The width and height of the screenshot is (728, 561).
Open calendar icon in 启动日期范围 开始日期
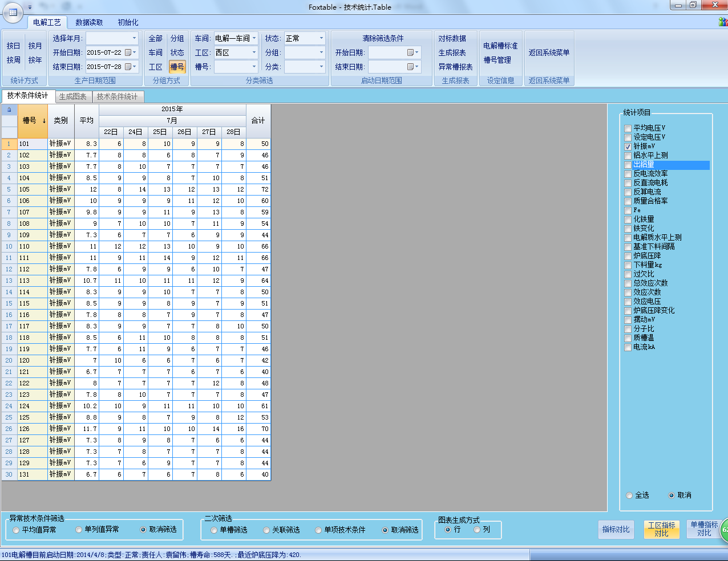click(410, 52)
